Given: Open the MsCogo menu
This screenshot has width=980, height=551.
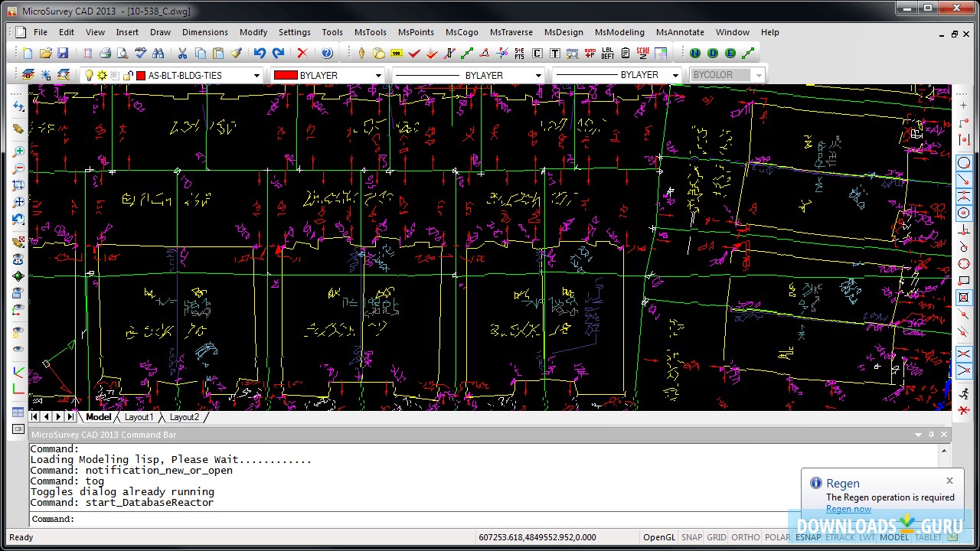Looking at the screenshot, I should coord(462,32).
